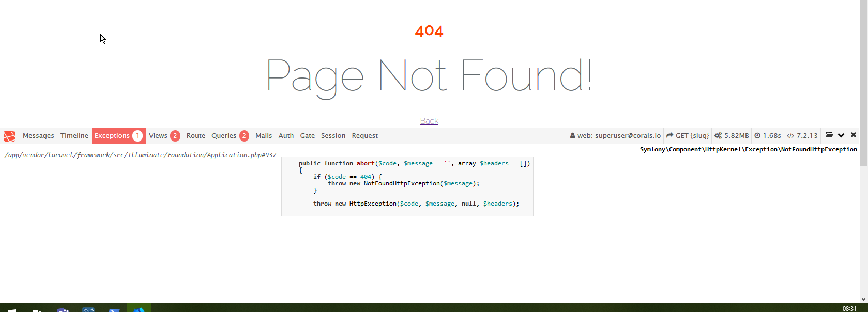Viewport: 868px width, 312px height.
Task: Click the page scroll down arrow
Action: 863,299
